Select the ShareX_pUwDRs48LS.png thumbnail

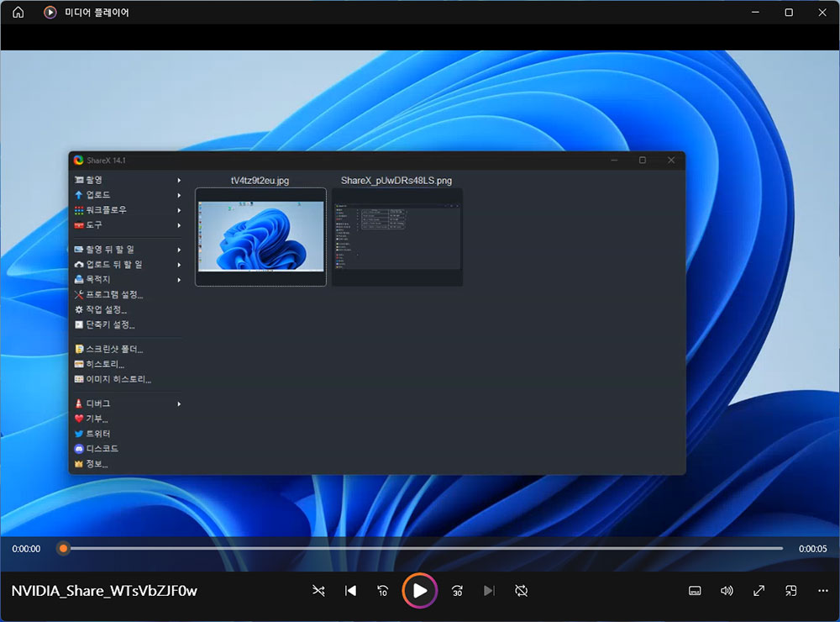click(x=397, y=237)
